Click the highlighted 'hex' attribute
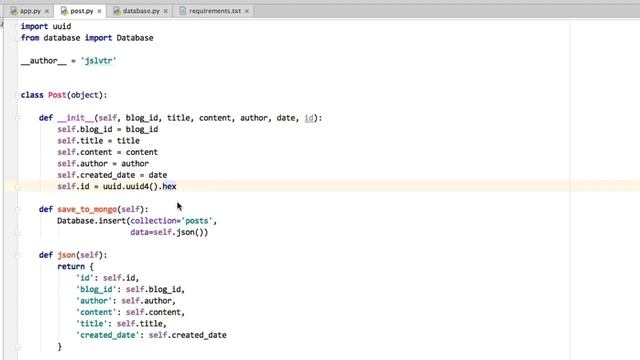The image size is (640, 360). (169, 186)
